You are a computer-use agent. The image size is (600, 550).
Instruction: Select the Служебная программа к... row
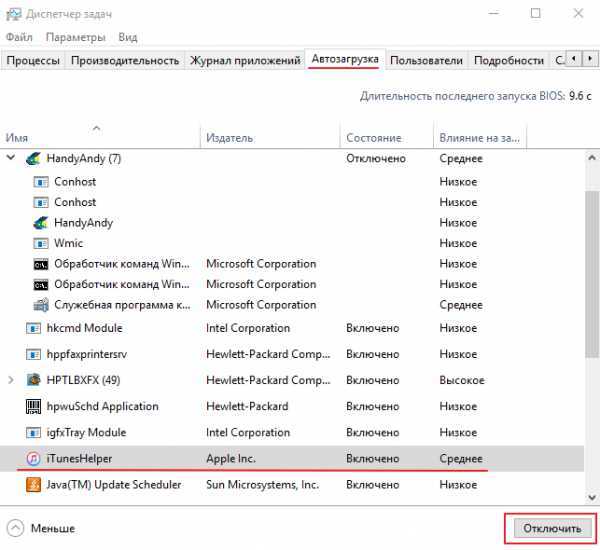pos(292,305)
